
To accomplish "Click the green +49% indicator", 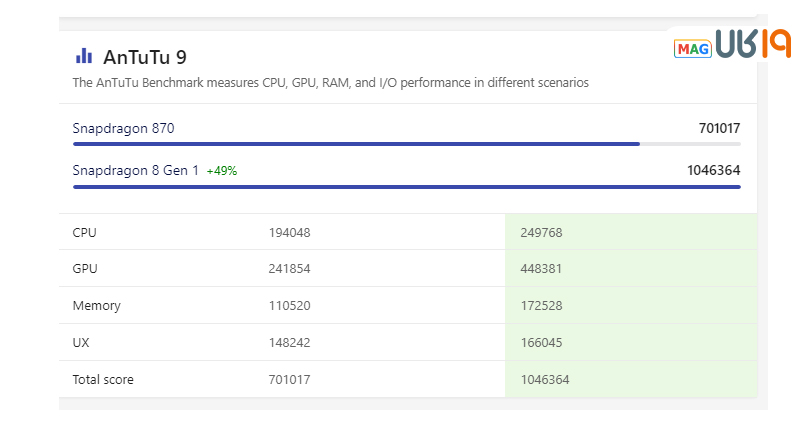I will tap(221, 171).
